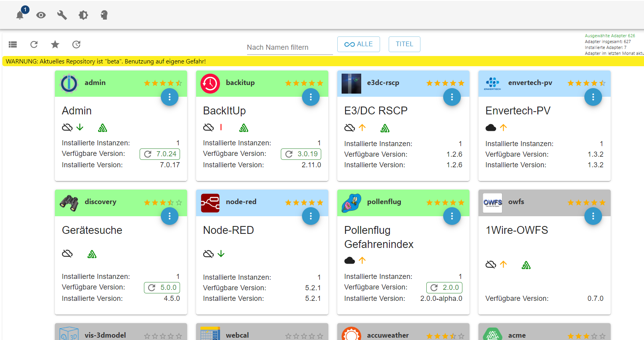Click the vis-3dmodel star rating
The height and width of the screenshot is (340, 644).
pos(163,336)
